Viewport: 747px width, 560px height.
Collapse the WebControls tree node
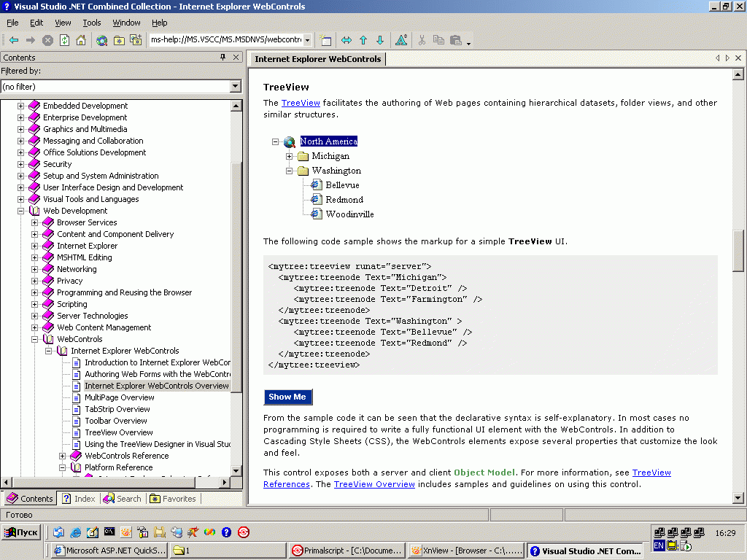point(34,340)
